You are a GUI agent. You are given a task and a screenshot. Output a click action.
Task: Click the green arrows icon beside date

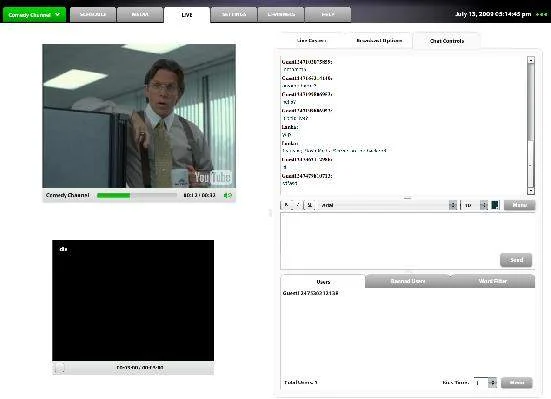click(x=541, y=14)
